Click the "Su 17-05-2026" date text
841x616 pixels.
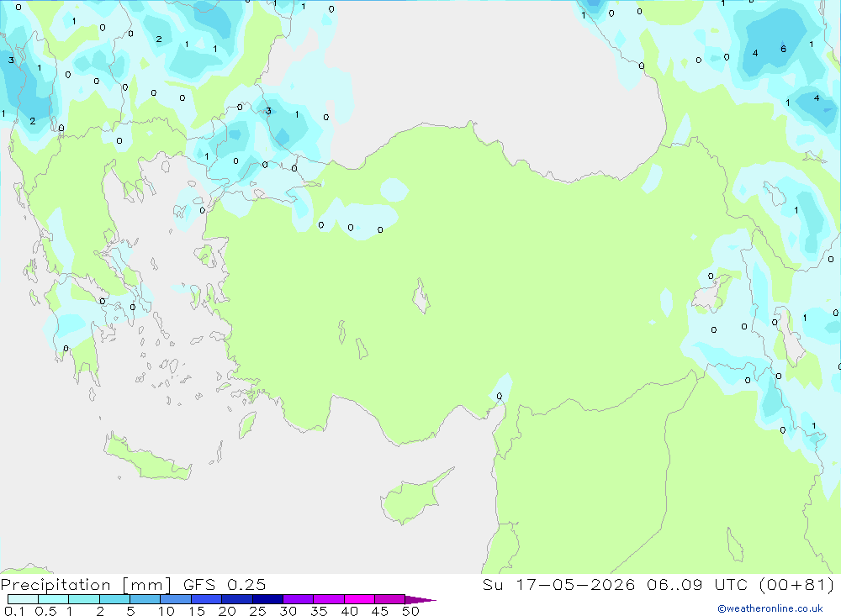[558, 584]
